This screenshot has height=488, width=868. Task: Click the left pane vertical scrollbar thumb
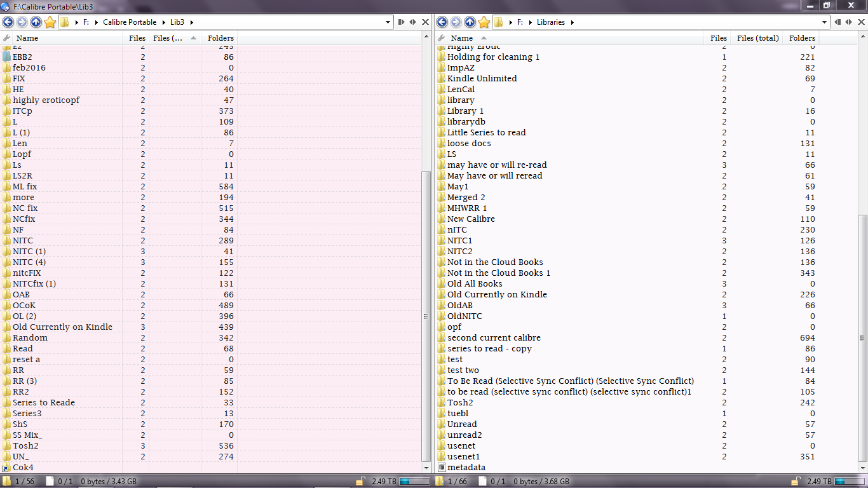click(x=426, y=316)
